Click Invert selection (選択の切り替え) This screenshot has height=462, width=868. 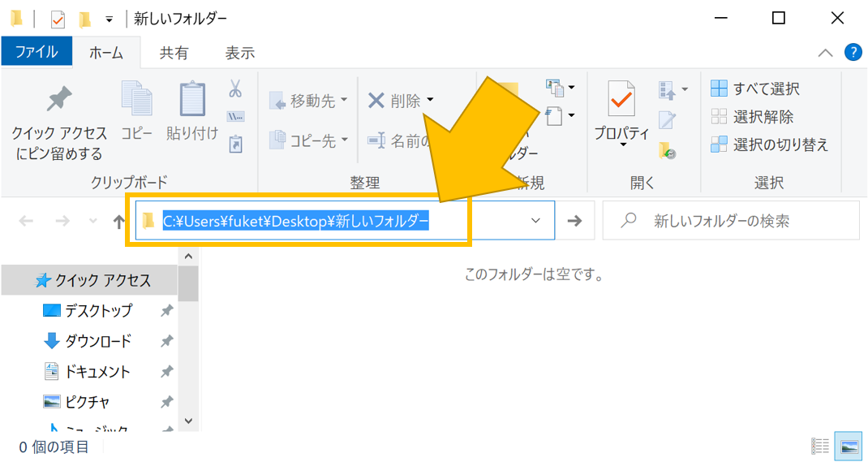click(x=770, y=145)
